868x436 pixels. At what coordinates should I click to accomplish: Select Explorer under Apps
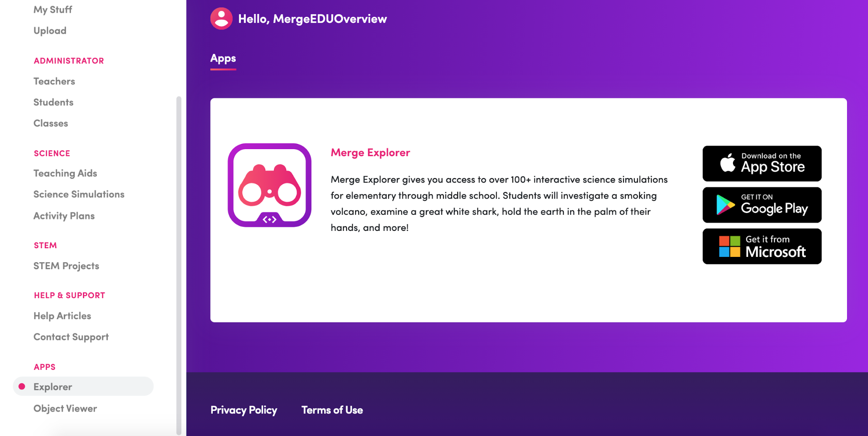point(83,386)
